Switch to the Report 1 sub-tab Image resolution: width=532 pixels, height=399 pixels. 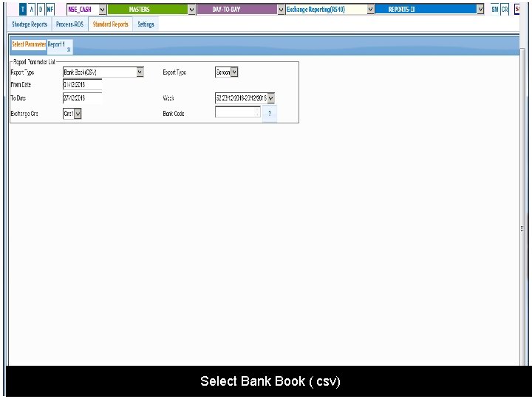coord(56,44)
